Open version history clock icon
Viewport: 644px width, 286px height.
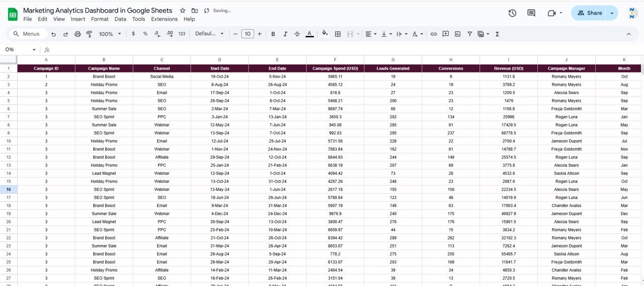(x=512, y=13)
